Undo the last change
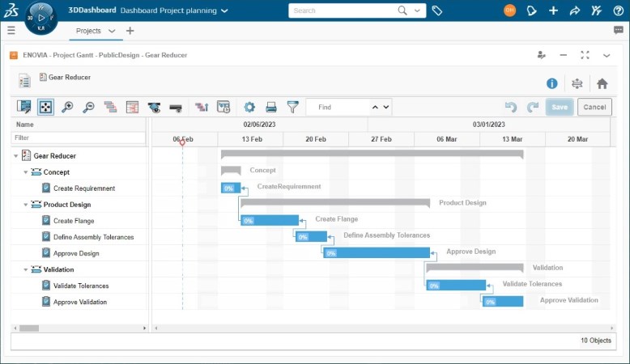 tap(511, 107)
